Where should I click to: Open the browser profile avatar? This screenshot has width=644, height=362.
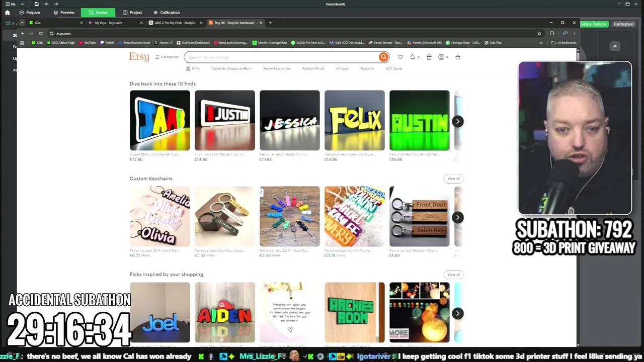pos(565,33)
